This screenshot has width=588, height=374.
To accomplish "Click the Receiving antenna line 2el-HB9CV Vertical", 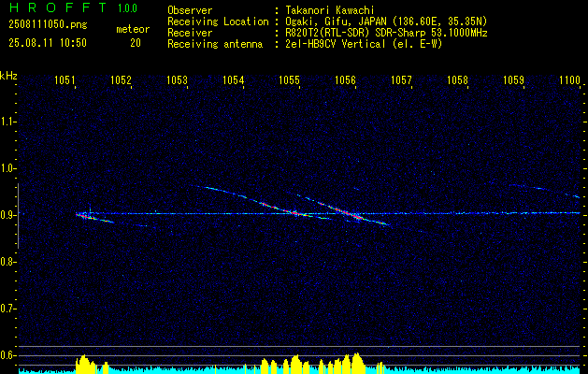I will point(364,44).
